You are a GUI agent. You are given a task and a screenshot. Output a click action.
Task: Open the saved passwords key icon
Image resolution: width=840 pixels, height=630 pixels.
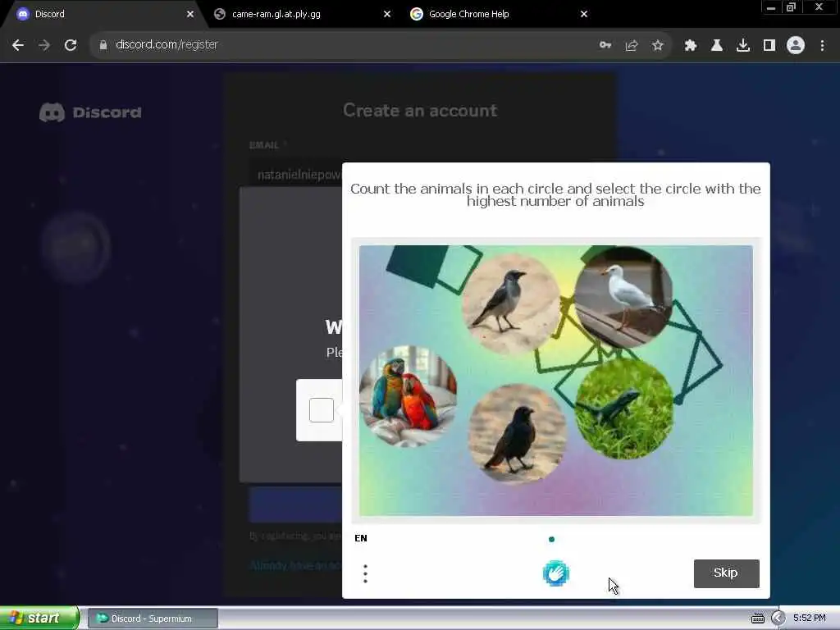pos(605,45)
